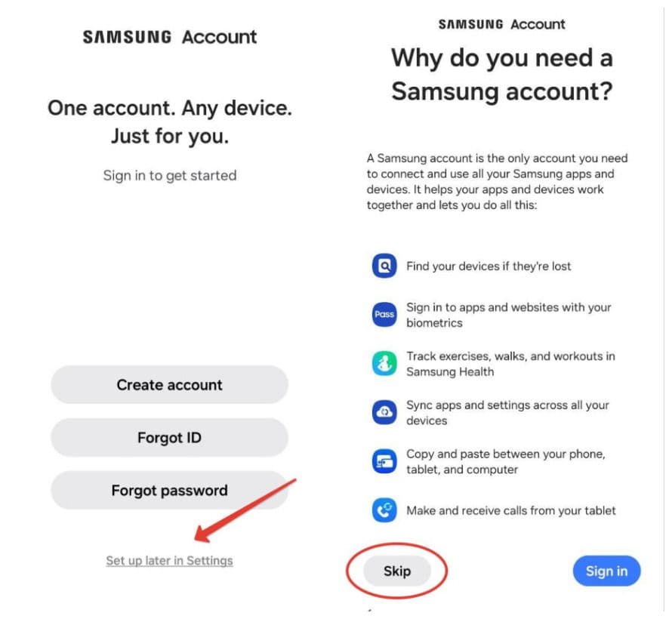The height and width of the screenshot is (619, 672).
Task: Click the Samsung Cloud sync icon
Action: 384,412
